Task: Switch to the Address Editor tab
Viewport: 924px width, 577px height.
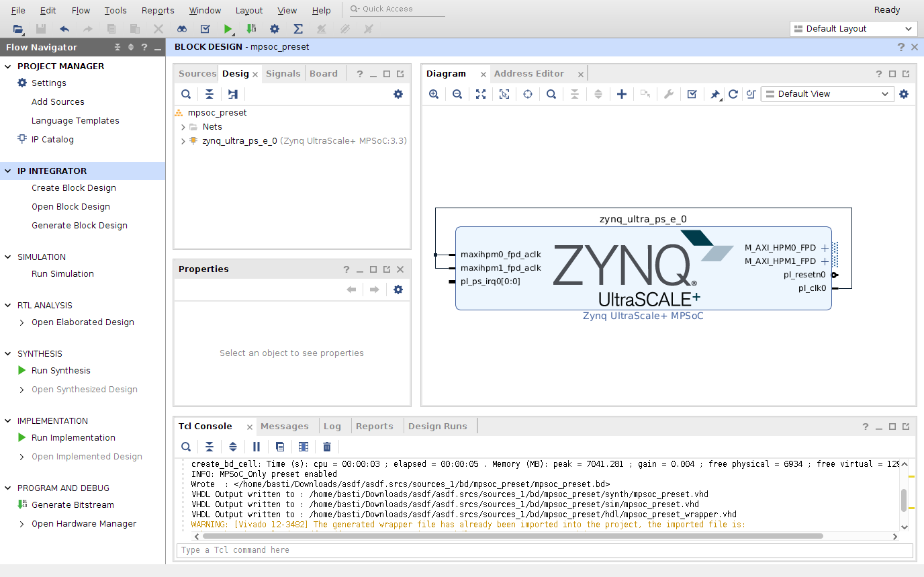Action: [528, 74]
